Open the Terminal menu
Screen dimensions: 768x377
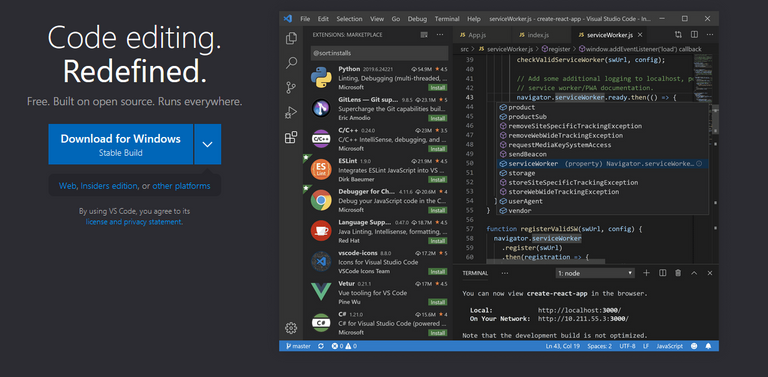point(447,19)
